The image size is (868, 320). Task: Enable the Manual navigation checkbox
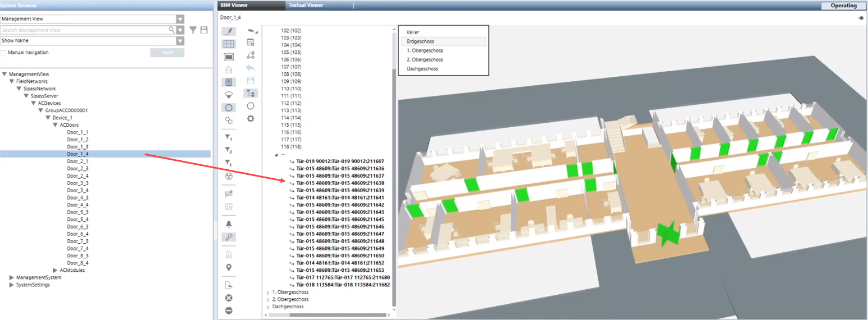(3, 53)
